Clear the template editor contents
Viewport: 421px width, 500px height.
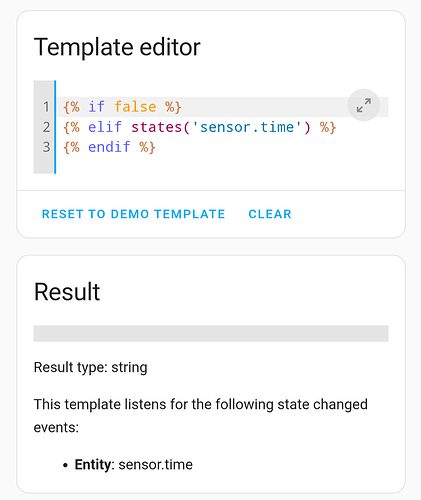click(270, 214)
